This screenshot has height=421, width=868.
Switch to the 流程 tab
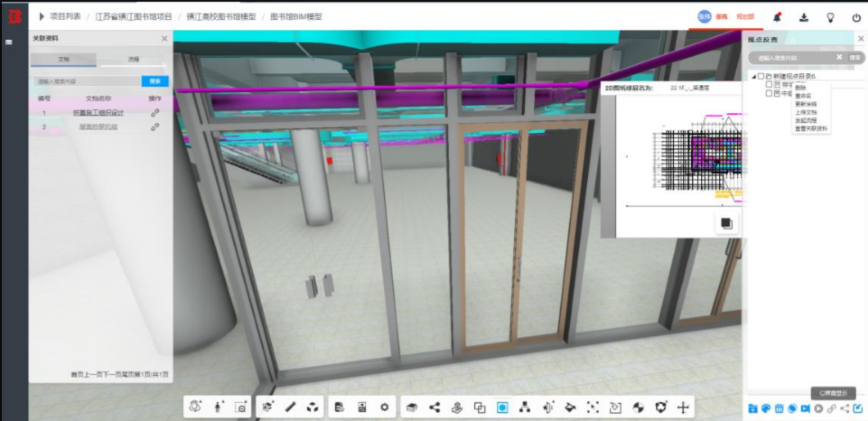click(133, 59)
